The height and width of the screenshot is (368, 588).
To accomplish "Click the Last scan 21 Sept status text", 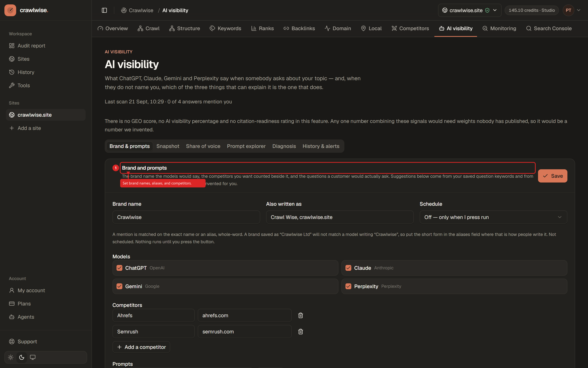I will [168, 102].
